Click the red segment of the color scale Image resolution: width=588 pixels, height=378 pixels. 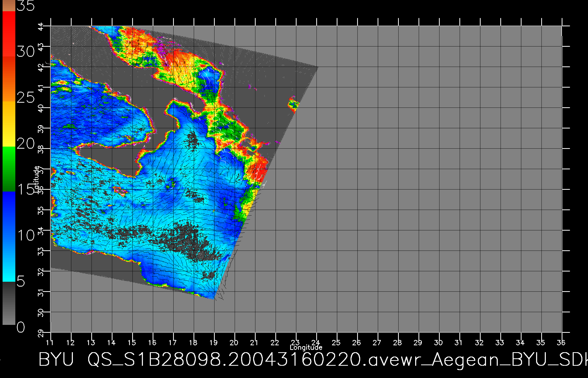pos(9,34)
